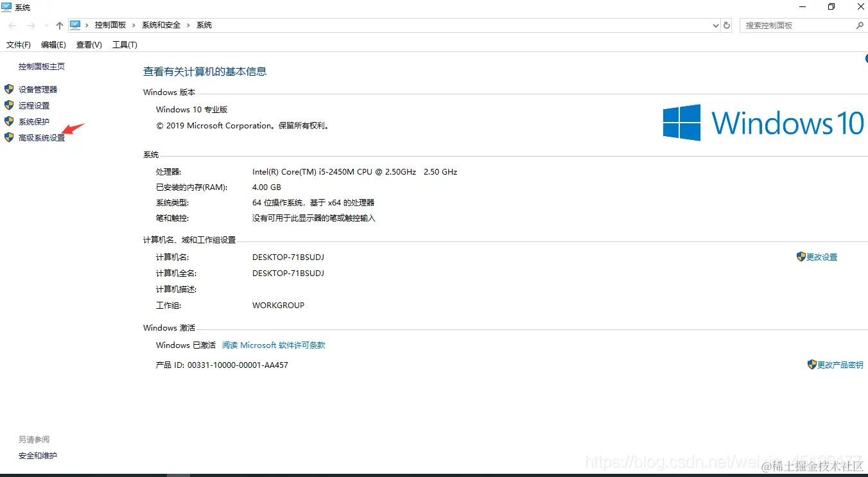This screenshot has width=868, height=477.
Task: Select 系统和安全 in the breadcrumb
Action: 161,25
